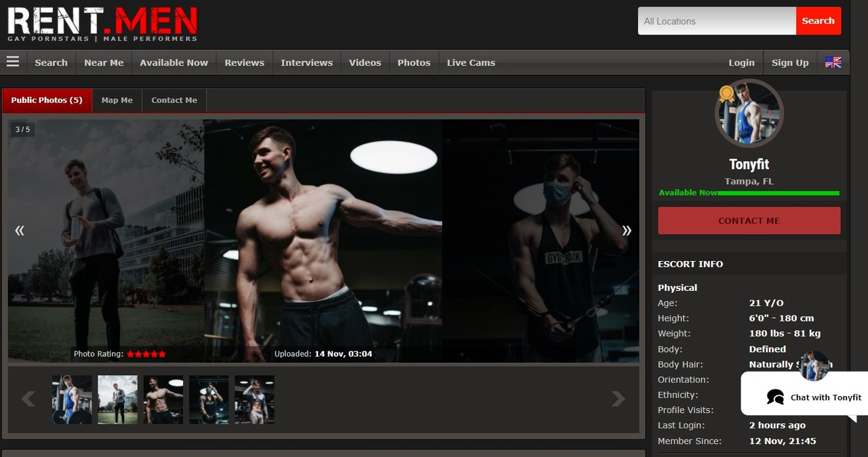Click the chat bubble icon

775,397
